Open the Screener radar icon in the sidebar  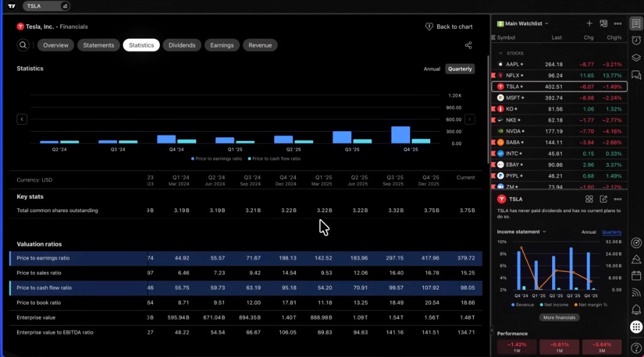coord(636,242)
